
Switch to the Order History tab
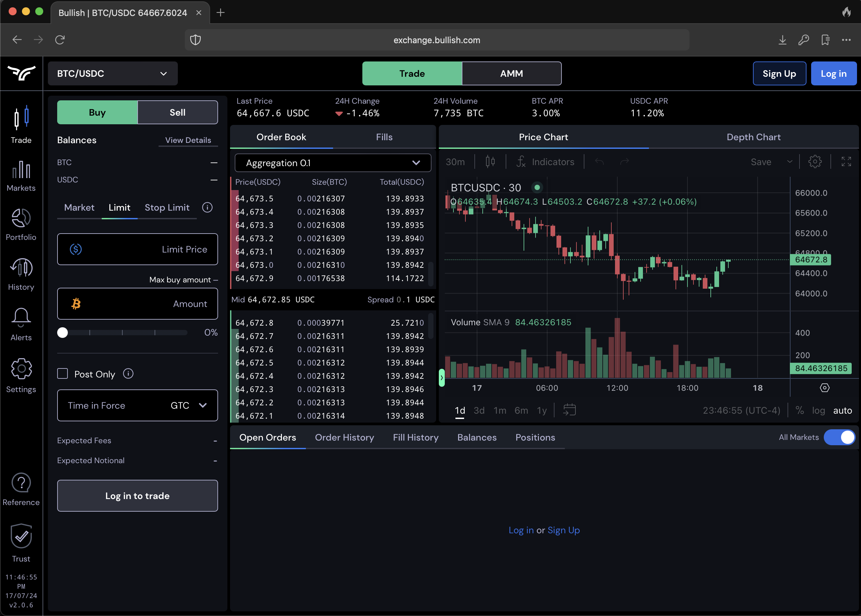(x=344, y=438)
